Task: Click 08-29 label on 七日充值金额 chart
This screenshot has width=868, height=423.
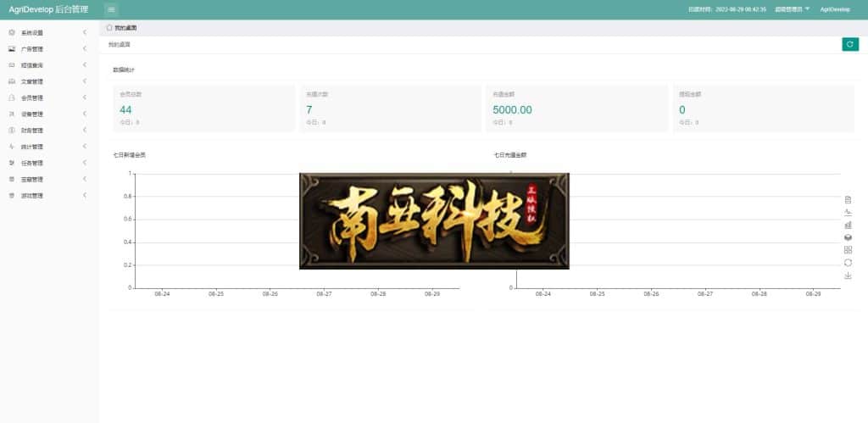Action: 813,294
